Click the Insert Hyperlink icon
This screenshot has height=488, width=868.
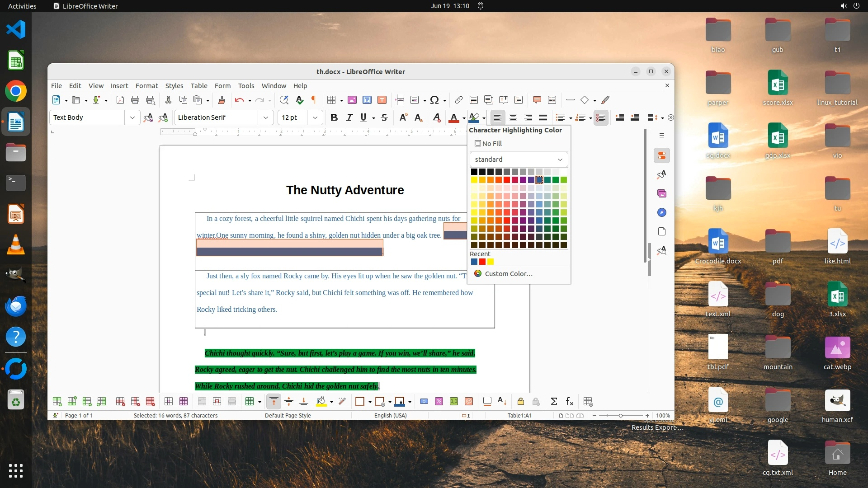[458, 100]
